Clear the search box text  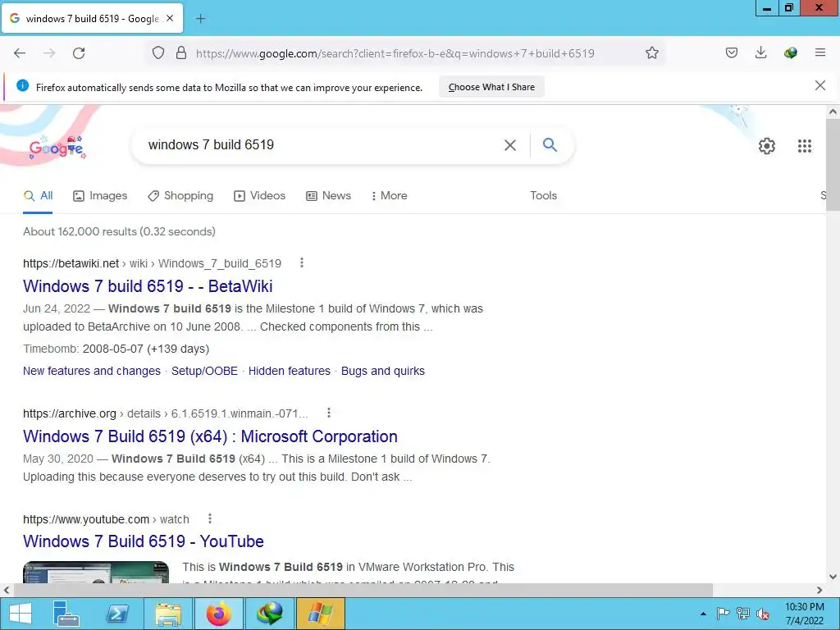[x=510, y=145]
